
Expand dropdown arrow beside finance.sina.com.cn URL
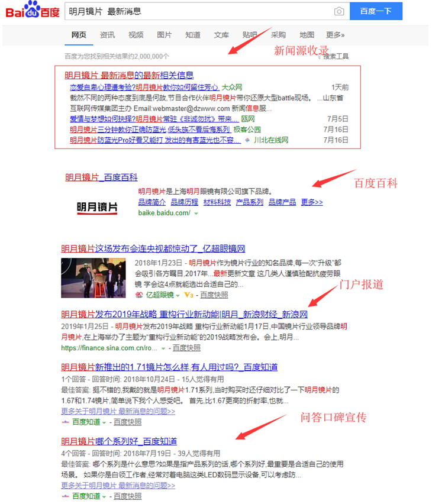[163, 349]
